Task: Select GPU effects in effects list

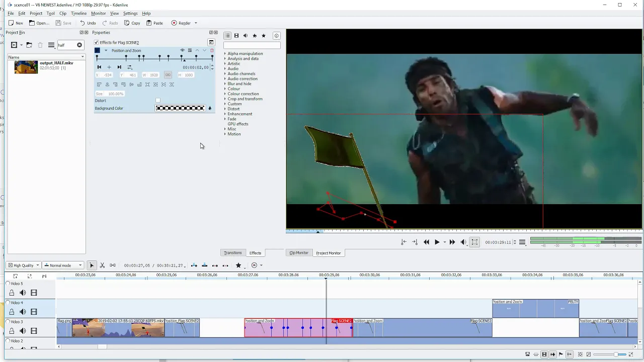Action: pyautogui.click(x=238, y=124)
